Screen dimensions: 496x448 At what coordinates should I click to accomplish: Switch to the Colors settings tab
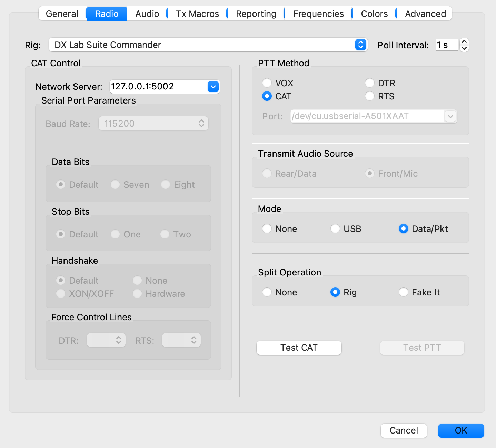point(374,13)
